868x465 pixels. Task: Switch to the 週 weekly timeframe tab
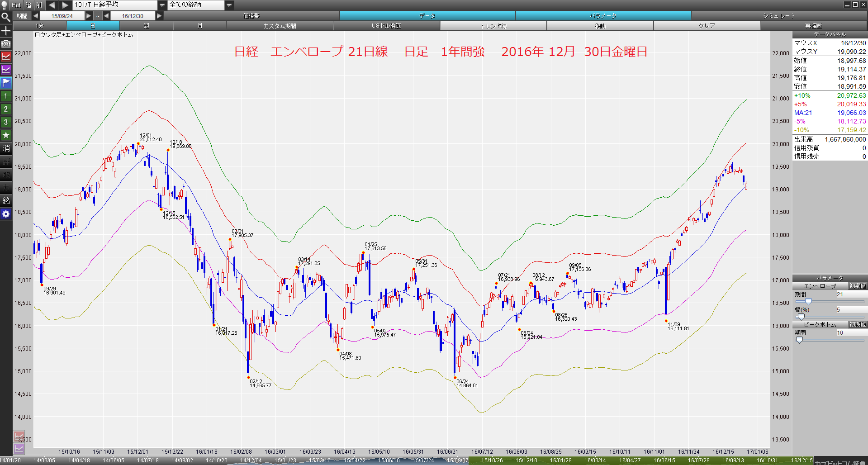(146, 26)
